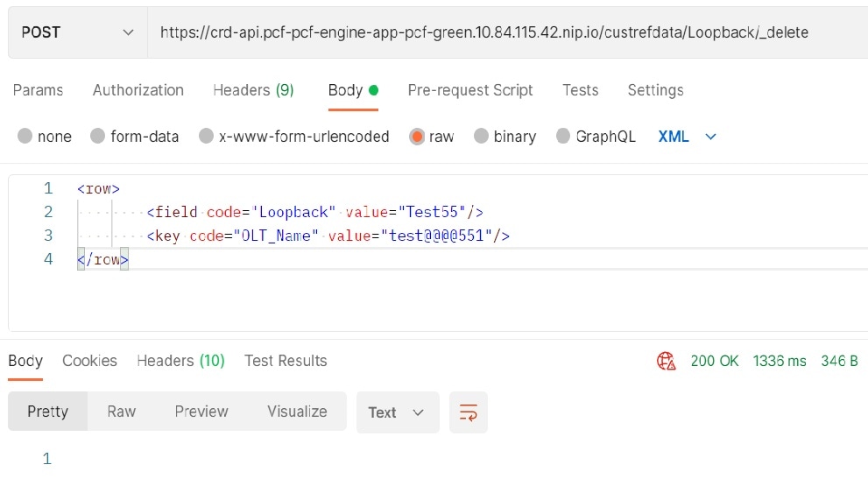Click the request URL input field
Image resolution: width=868 pixels, height=500 pixels.
pos(506,32)
